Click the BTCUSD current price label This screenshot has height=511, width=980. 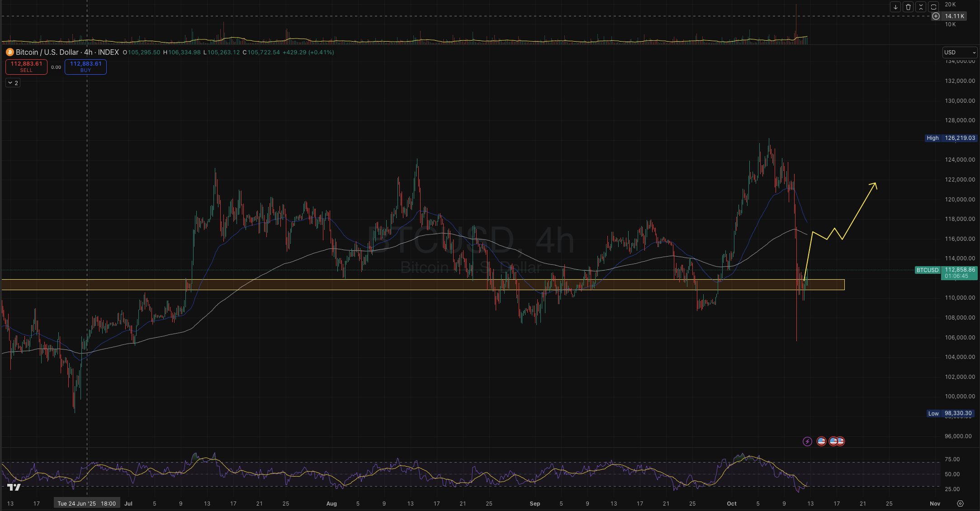pos(927,270)
